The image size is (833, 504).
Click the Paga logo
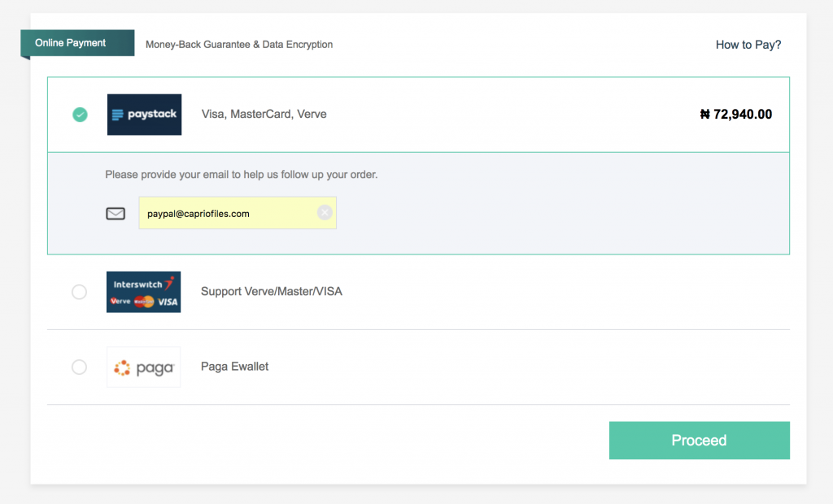click(x=143, y=367)
